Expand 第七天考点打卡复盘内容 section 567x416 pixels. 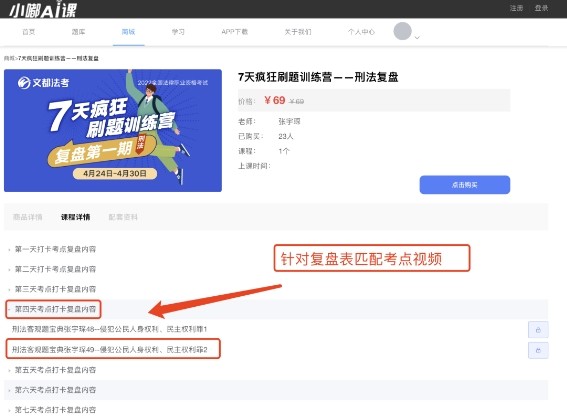coord(55,410)
